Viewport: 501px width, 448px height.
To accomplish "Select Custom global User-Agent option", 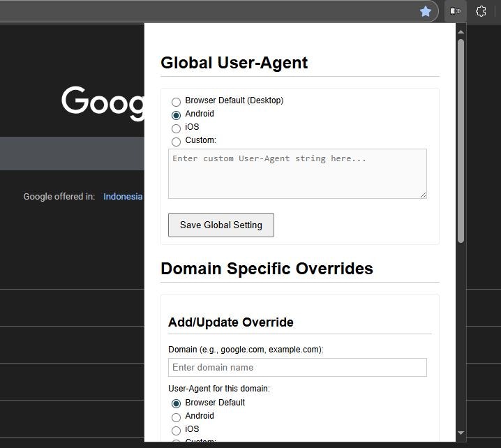I will pos(176,142).
